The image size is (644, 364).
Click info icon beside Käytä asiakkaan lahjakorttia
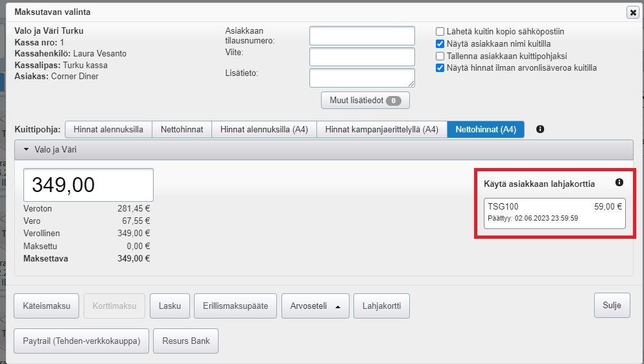point(619,183)
